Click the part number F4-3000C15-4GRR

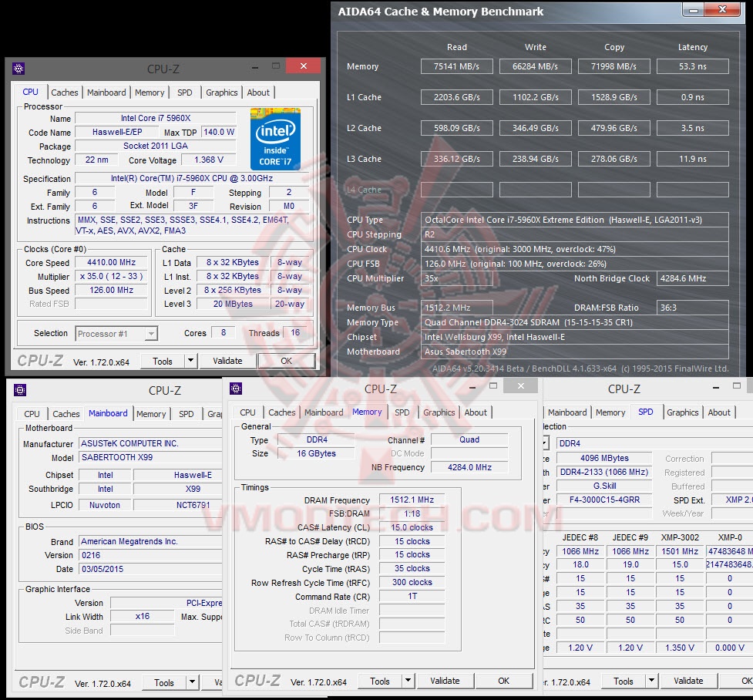tap(604, 500)
